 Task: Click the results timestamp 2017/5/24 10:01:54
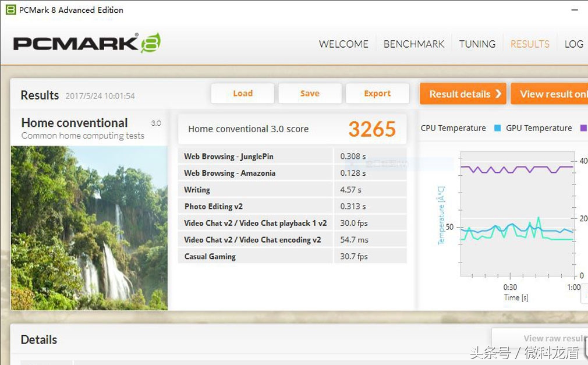pos(100,96)
